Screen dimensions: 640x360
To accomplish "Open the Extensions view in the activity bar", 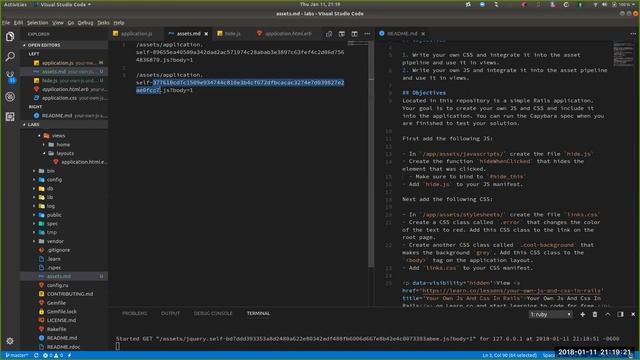I will point(10,117).
